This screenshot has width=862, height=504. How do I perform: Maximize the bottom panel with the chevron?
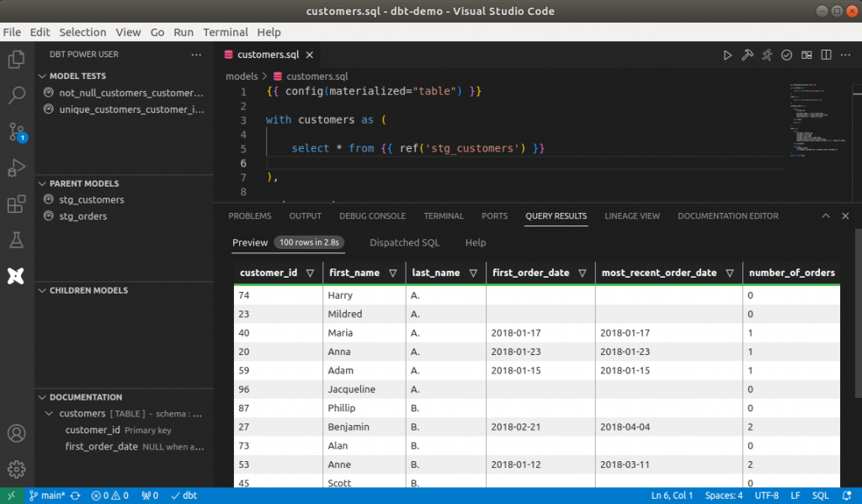(x=826, y=216)
